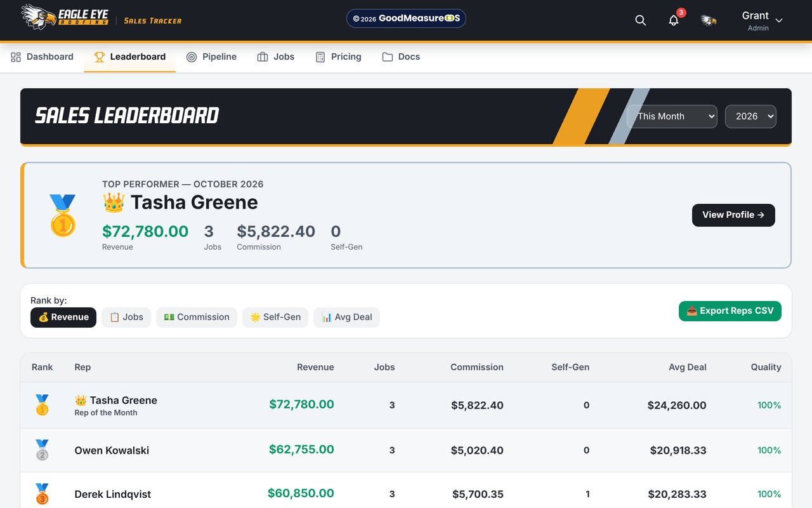
Task: Click the eagle avatar icon in header
Action: (709, 20)
